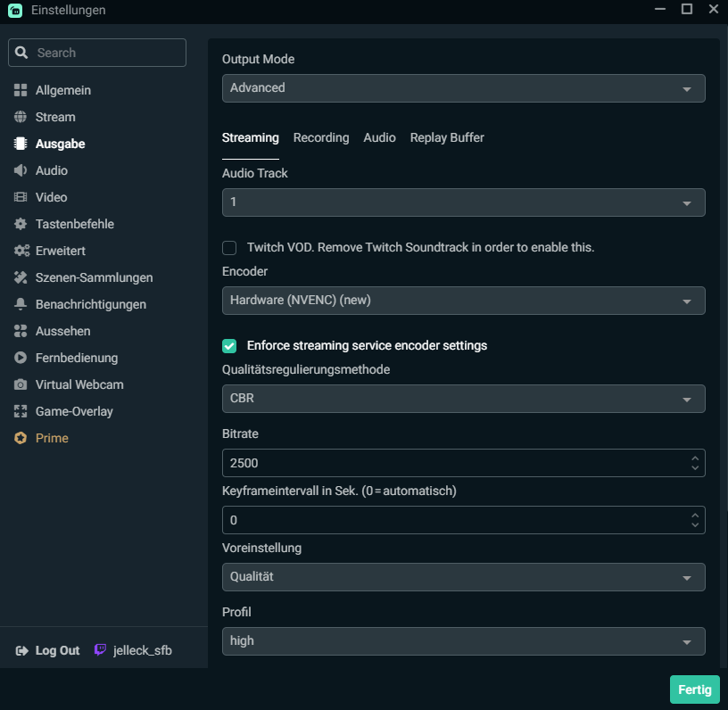Open the Qualitätsregulierungsmethode CBR dropdown
The image size is (728, 710).
coord(463,399)
